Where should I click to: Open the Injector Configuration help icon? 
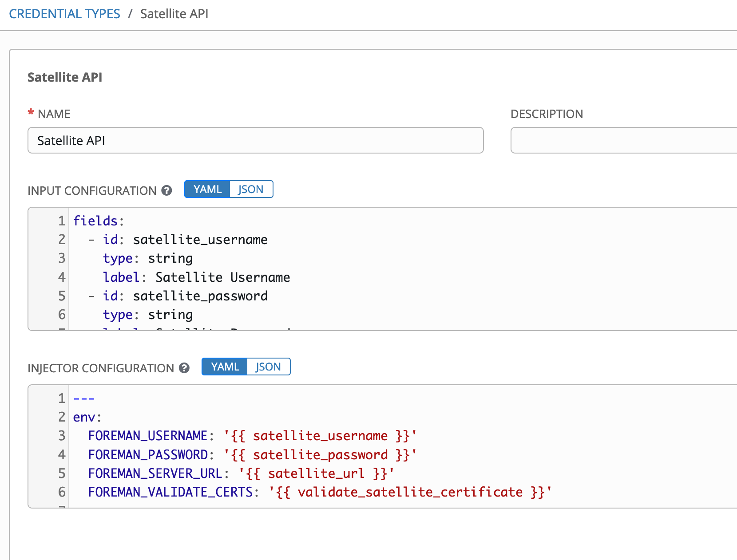coord(184,368)
